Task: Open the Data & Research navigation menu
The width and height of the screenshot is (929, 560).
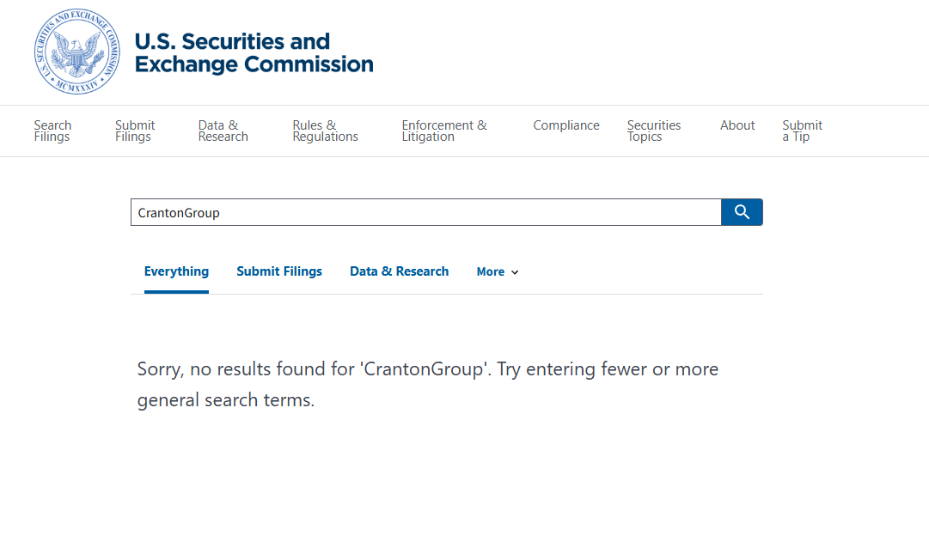Action: (223, 131)
